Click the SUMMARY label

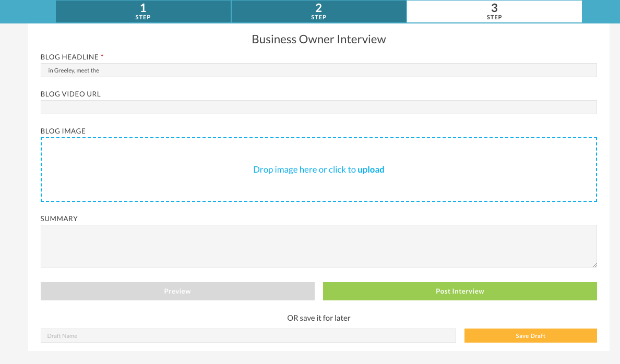[x=59, y=219]
